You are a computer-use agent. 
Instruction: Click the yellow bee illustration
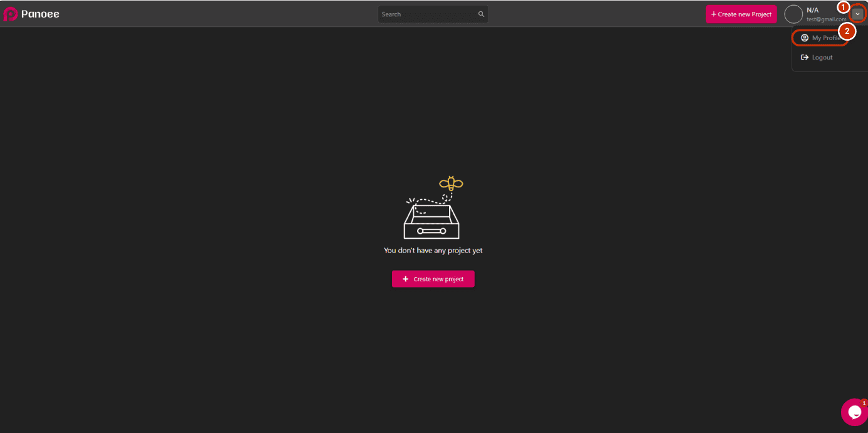[x=451, y=184]
